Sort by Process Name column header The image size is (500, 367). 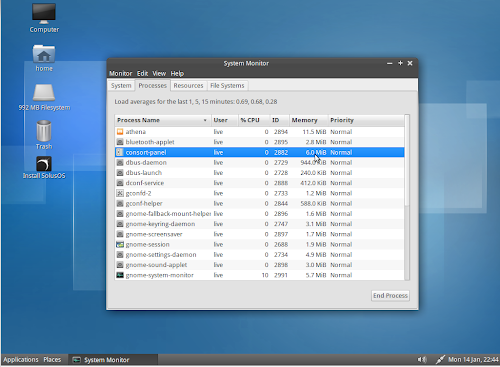[x=163, y=120]
